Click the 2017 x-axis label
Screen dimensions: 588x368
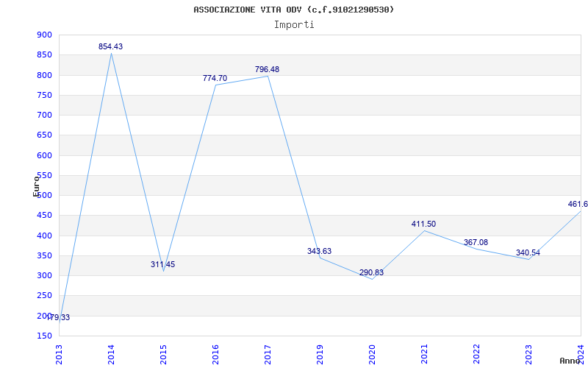[268, 355]
